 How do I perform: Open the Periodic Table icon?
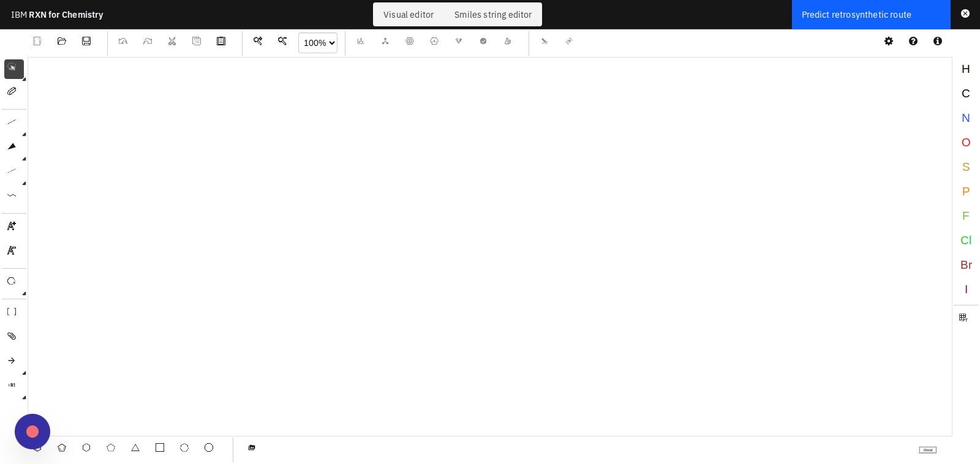[x=963, y=318]
